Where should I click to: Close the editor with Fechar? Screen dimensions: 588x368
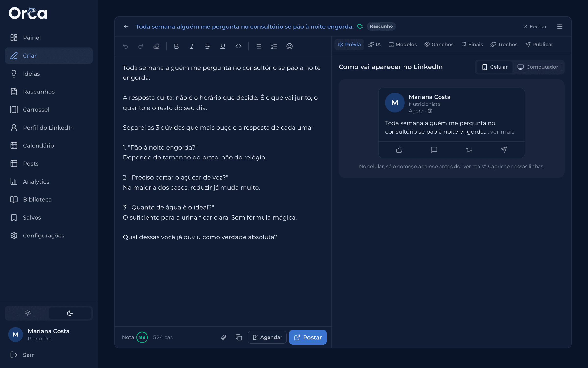[x=535, y=26]
